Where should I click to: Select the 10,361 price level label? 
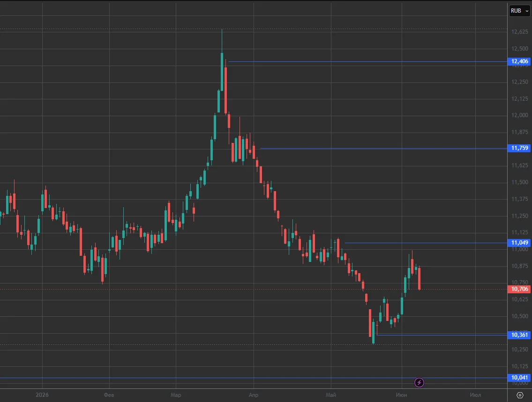point(519,335)
